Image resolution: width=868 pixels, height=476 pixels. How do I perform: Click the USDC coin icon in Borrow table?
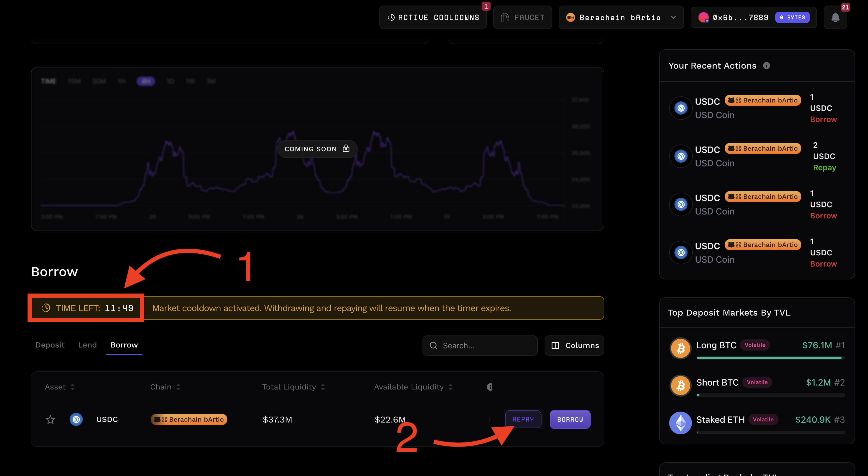coord(76,419)
